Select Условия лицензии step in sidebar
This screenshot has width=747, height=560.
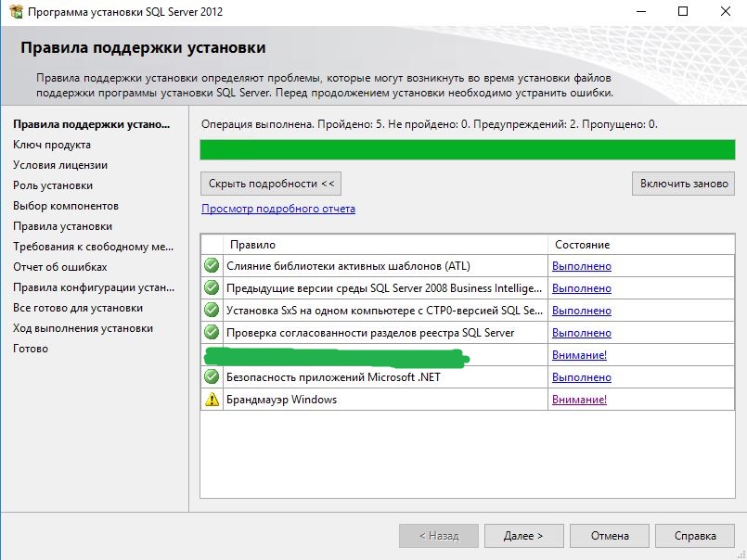click(x=60, y=165)
